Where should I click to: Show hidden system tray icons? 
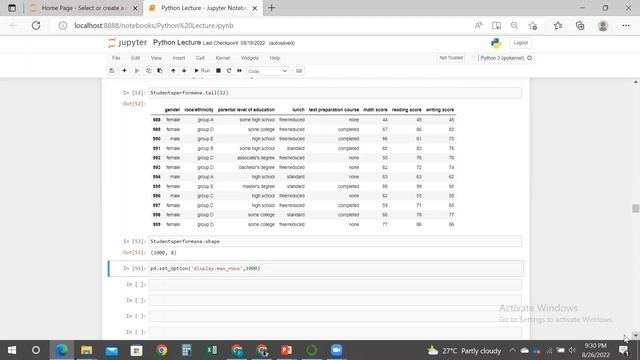(x=512, y=350)
